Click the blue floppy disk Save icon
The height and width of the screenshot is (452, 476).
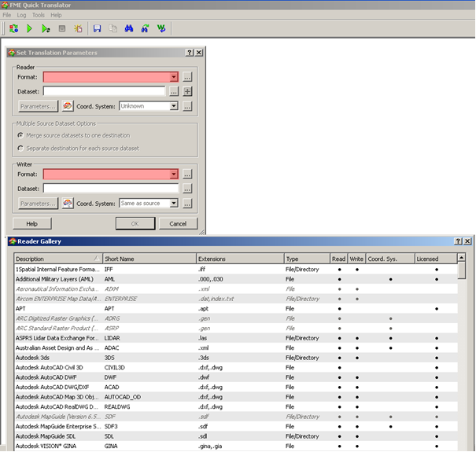pos(97,29)
